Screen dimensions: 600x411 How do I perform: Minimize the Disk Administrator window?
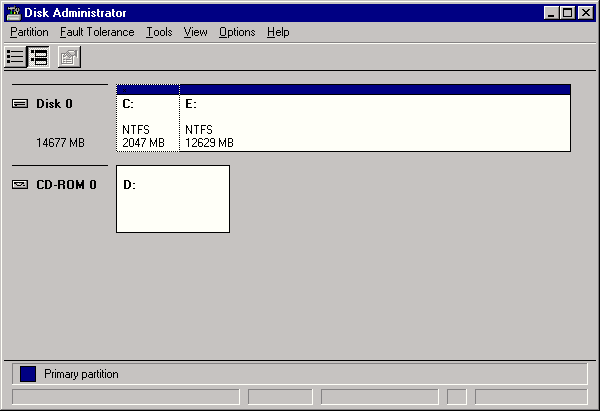pyautogui.click(x=551, y=13)
